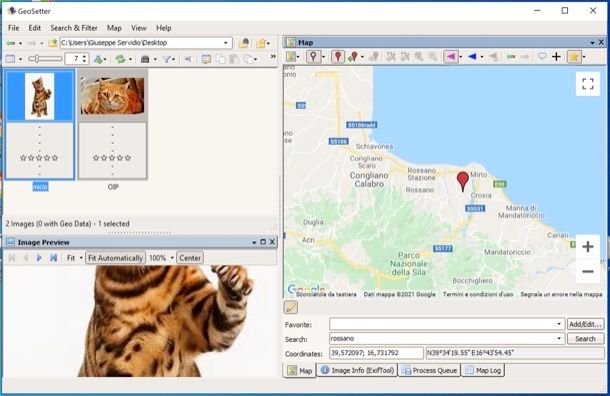Click the yellow star favorites icon
Viewport: 610px width, 396px height.
click(574, 57)
